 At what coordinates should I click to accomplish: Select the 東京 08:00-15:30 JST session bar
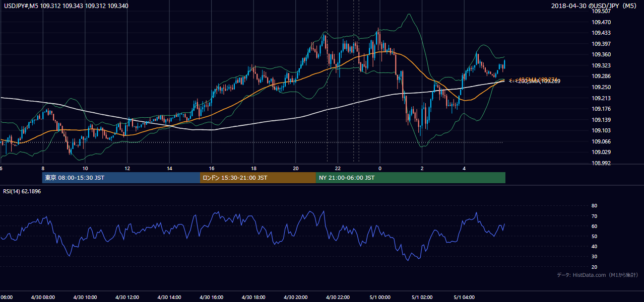click(x=121, y=178)
